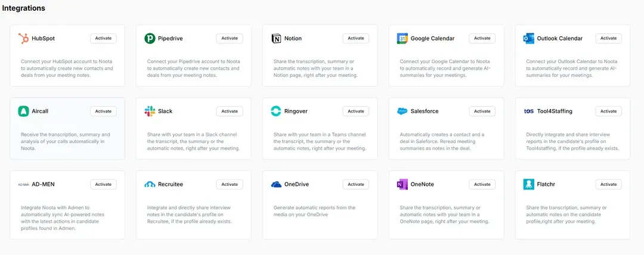The image size is (644, 255).
Task: Click the Aircall calls analysis description
Action: [x=66, y=141]
